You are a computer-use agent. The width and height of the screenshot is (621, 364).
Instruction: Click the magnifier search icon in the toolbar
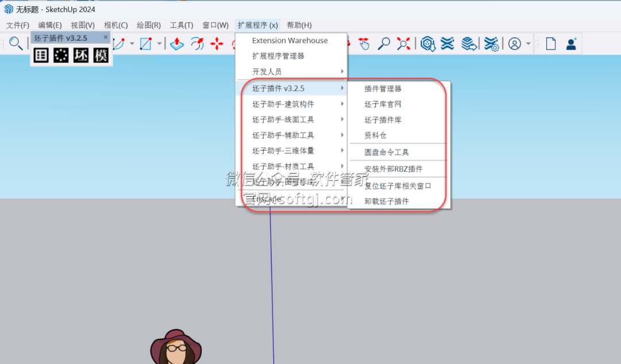coord(16,43)
